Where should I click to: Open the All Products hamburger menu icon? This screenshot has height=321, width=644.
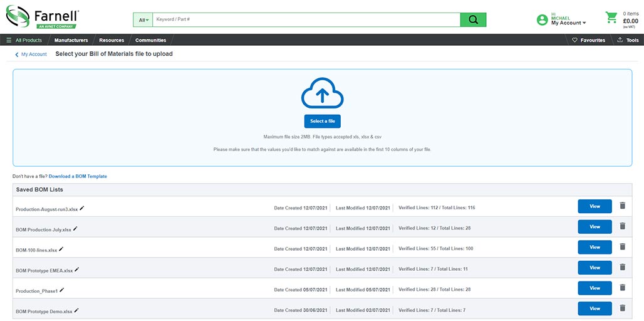pyautogui.click(x=9, y=40)
